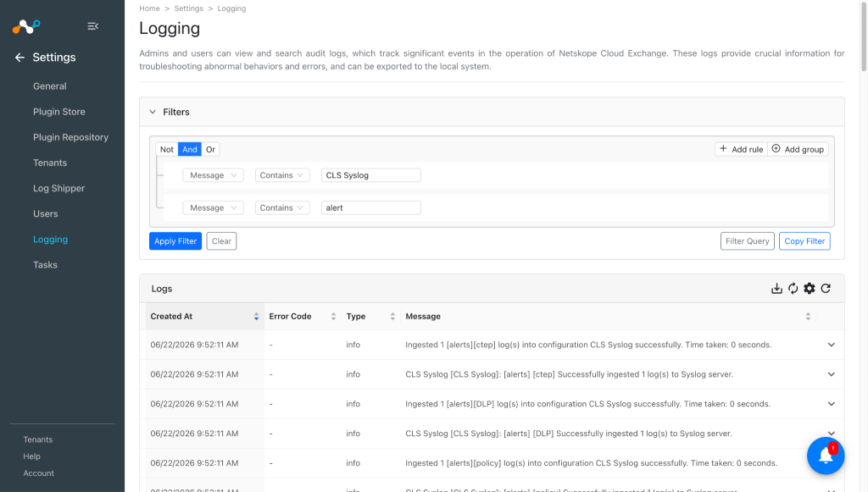
Task: Open first rule Contains operator dropdown
Action: click(282, 175)
